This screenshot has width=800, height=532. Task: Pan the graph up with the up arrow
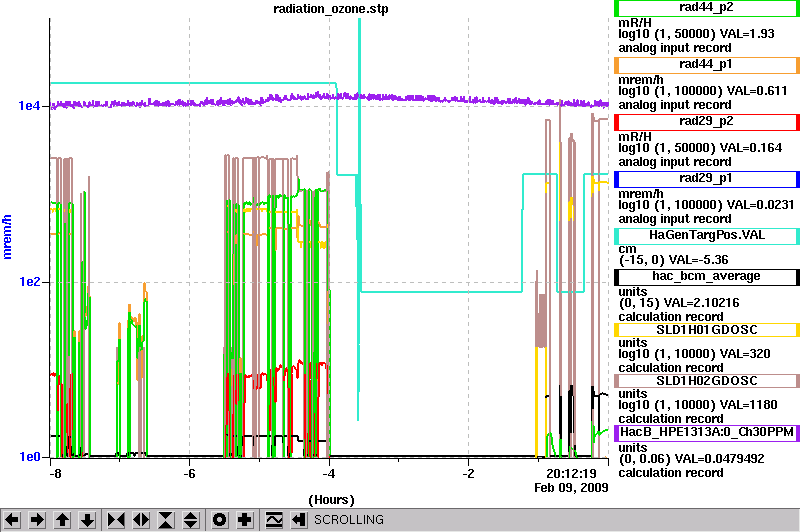pyautogui.click(x=62, y=520)
